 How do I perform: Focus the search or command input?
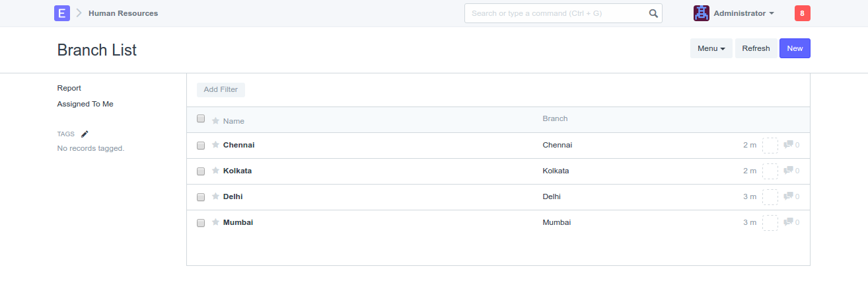555,13
